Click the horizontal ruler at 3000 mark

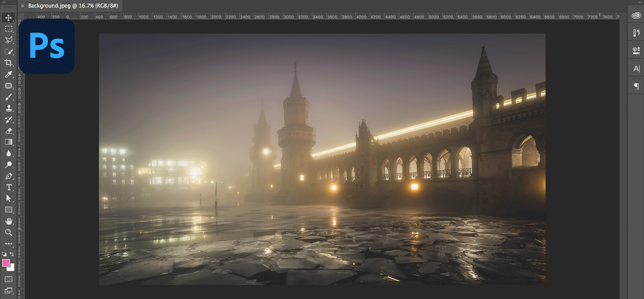288,16
